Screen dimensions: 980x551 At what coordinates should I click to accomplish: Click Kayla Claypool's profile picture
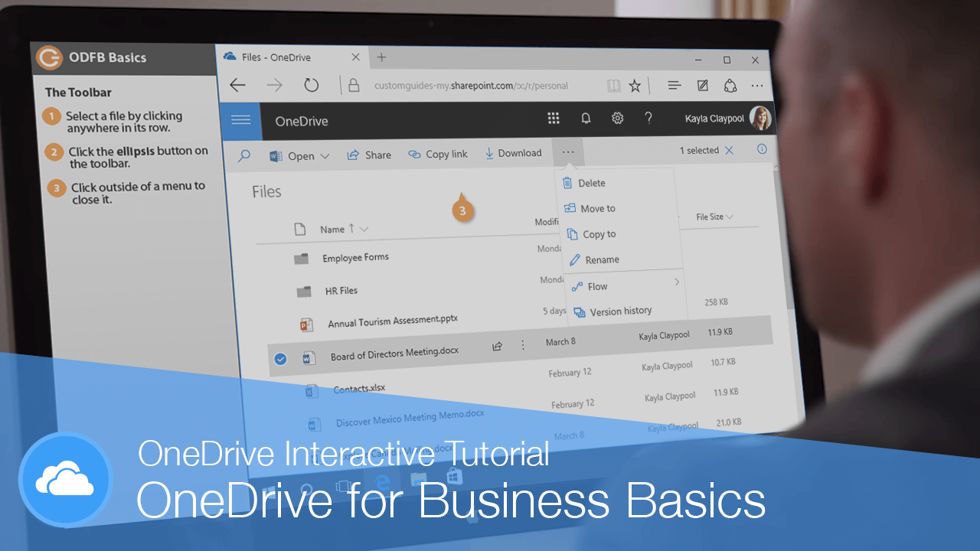tap(760, 118)
